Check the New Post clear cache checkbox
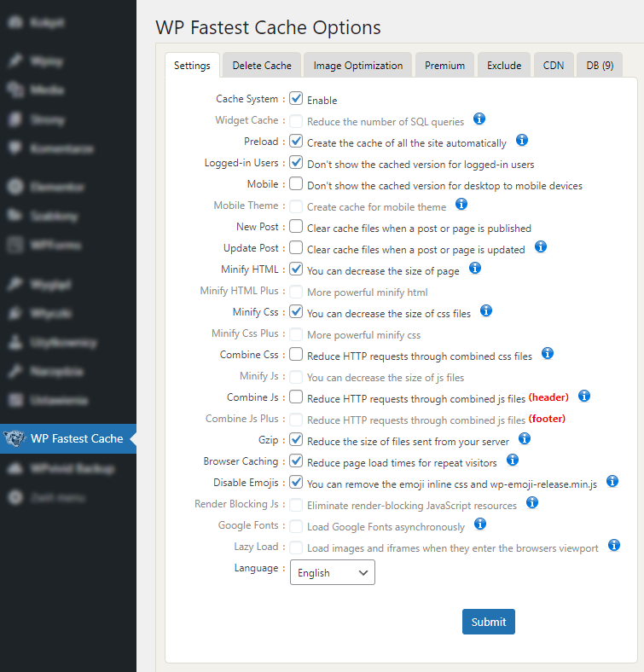 [x=296, y=226]
